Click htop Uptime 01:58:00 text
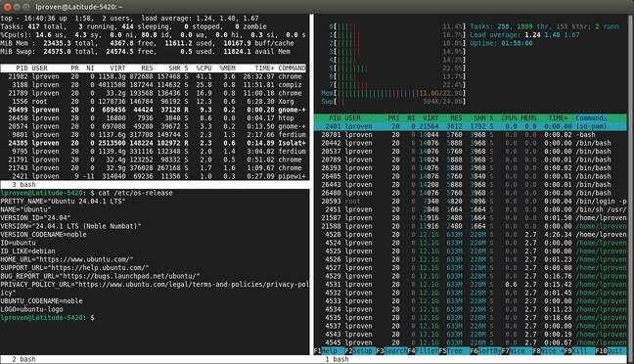Viewport: 634px width, 364px height. point(501,43)
